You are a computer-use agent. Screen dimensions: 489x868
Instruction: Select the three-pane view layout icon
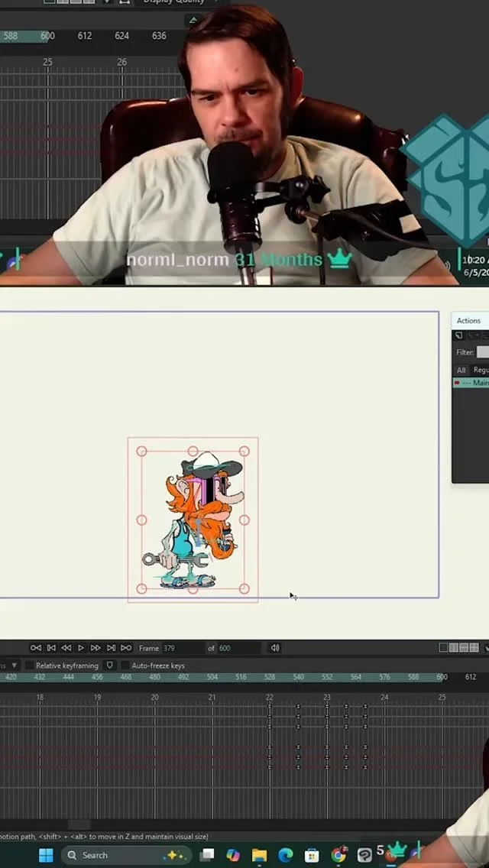(464, 648)
